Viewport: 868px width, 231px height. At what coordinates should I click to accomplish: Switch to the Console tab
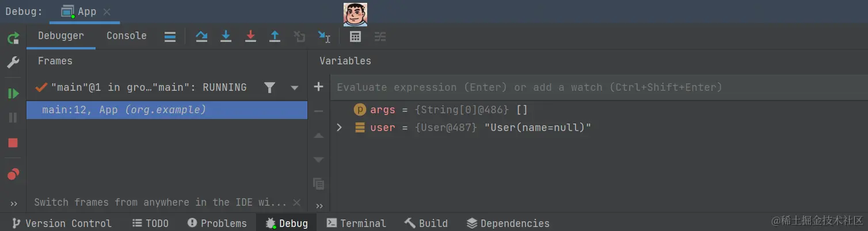click(126, 36)
